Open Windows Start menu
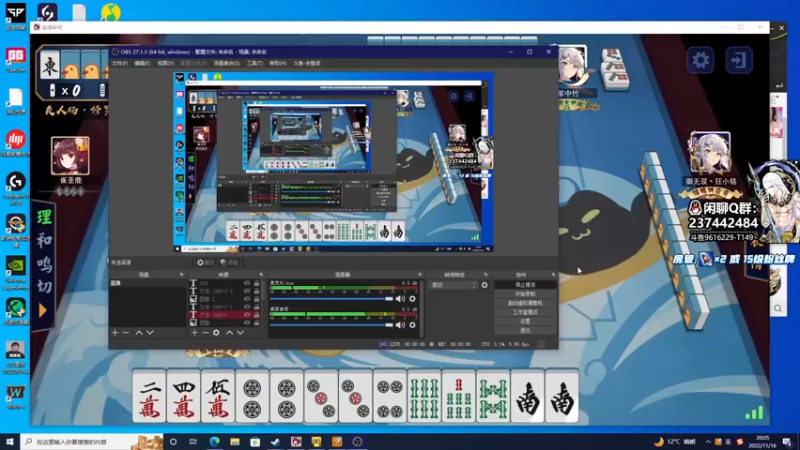Image resolution: width=800 pixels, height=450 pixels. pos(10,441)
